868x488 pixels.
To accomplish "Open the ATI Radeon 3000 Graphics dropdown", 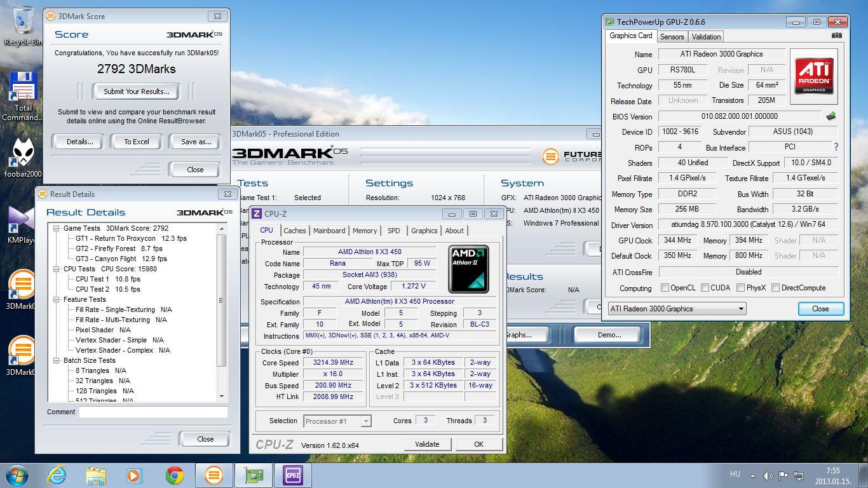I will 677,309.
